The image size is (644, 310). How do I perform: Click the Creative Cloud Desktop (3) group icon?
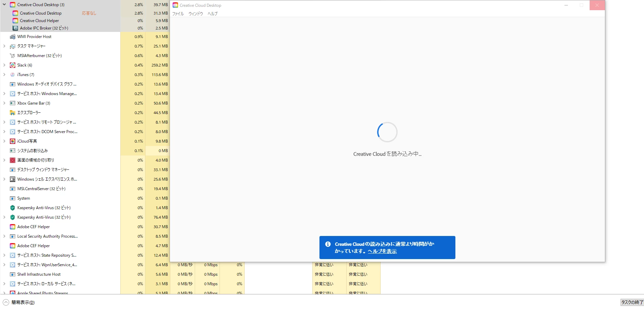coord(13,5)
